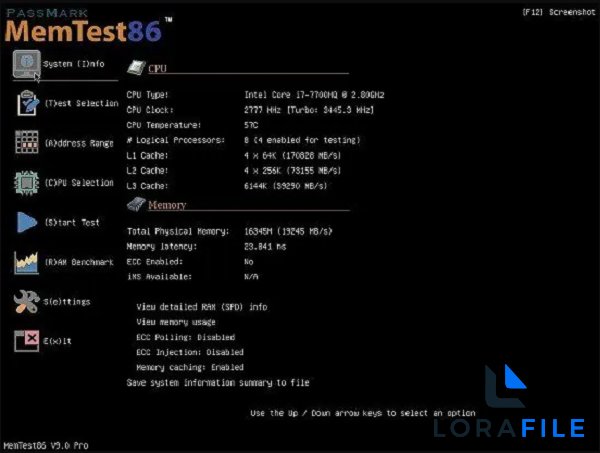The image size is (600, 453).
Task: Select the (A)ddress Range menu label
Action: 79,143
